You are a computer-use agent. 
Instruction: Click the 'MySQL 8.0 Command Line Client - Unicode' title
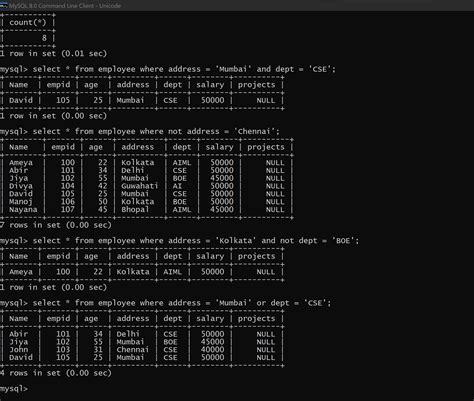click(x=65, y=6)
